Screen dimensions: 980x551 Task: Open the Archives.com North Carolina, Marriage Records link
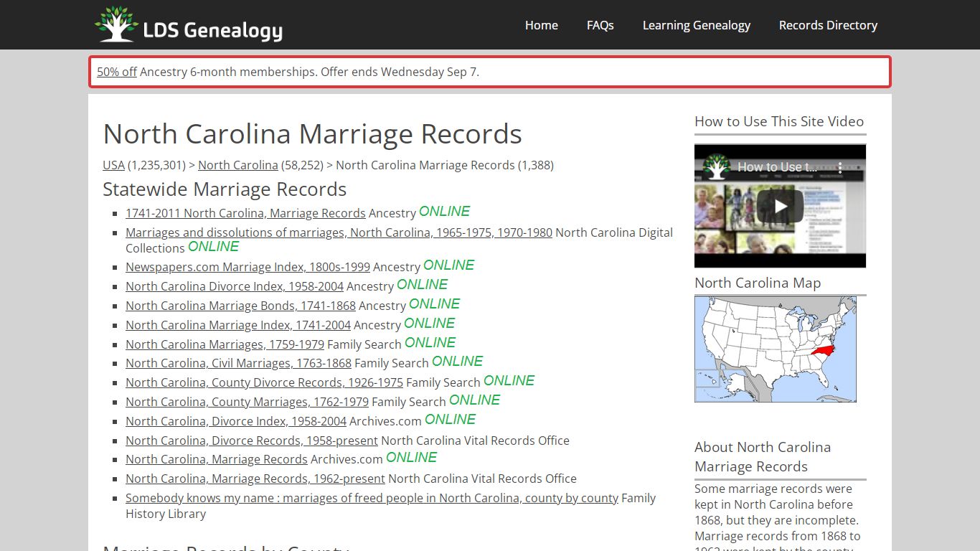(217, 459)
